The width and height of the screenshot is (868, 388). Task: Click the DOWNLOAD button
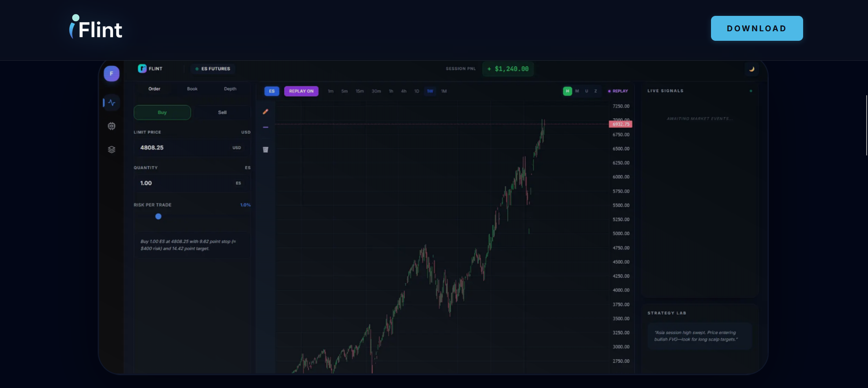click(756, 28)
